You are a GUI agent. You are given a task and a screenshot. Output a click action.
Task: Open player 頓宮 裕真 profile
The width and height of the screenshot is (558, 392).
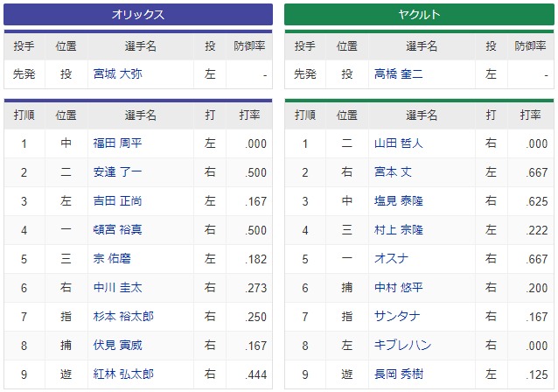coord(117,230)
